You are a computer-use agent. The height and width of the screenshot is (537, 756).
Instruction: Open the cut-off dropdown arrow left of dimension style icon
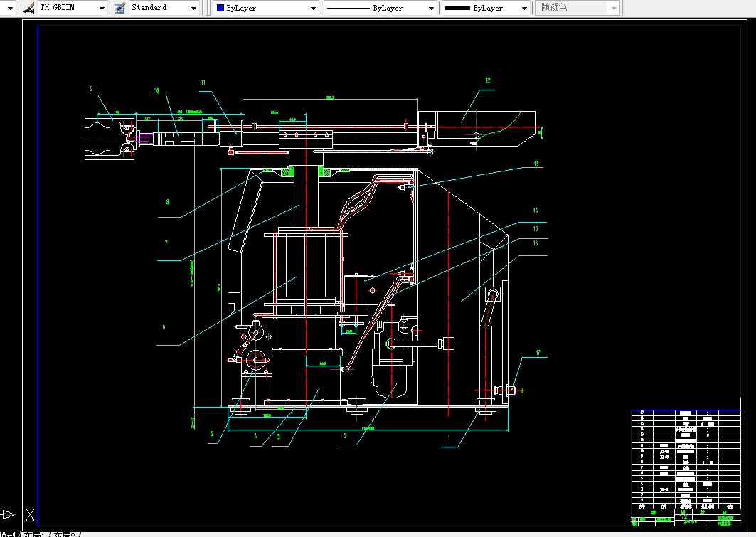tap(10, 9)
